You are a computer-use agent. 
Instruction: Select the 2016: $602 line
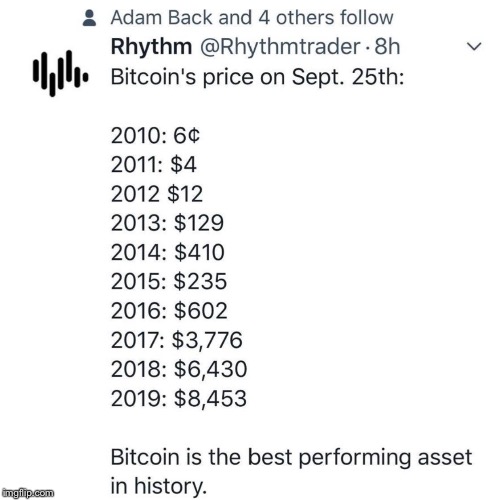[169, 311]
